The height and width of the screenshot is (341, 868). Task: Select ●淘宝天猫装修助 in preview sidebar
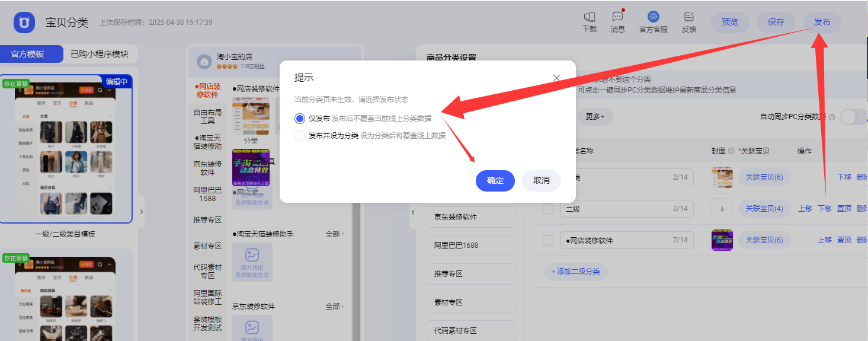(x=207, y=142)
